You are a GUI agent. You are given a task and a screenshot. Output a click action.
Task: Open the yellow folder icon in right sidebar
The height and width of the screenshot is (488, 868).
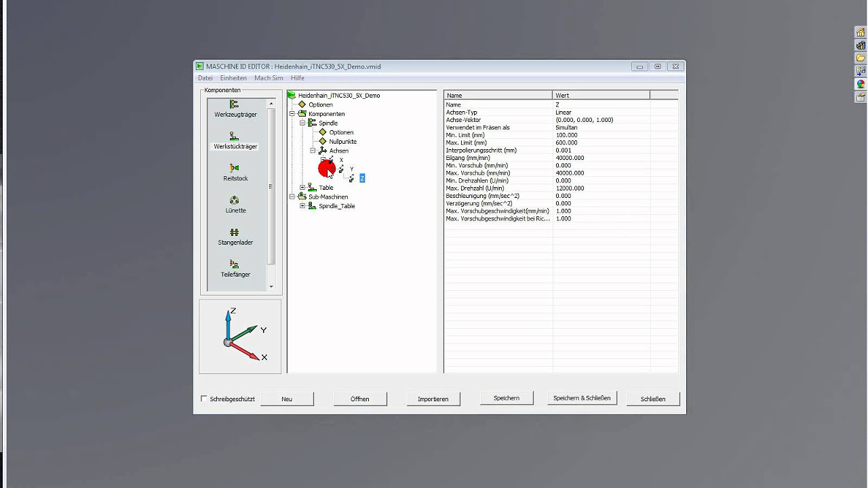click(x=861, y=58)
